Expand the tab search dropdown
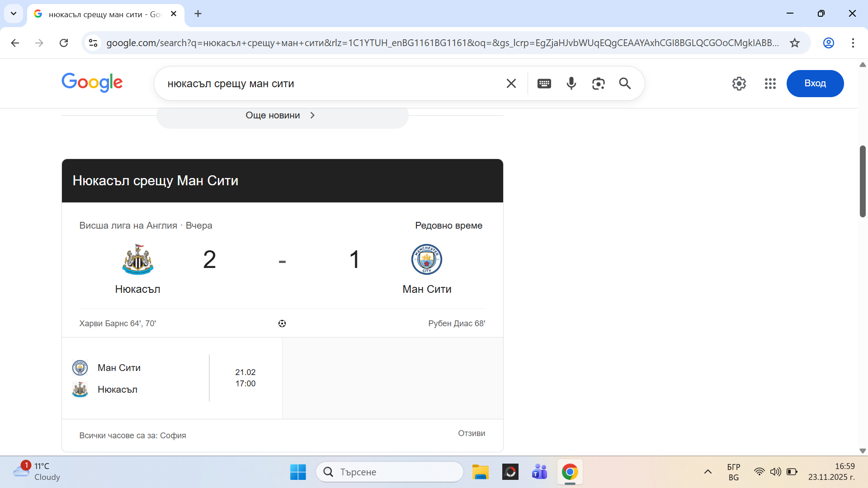 point(14,14)
